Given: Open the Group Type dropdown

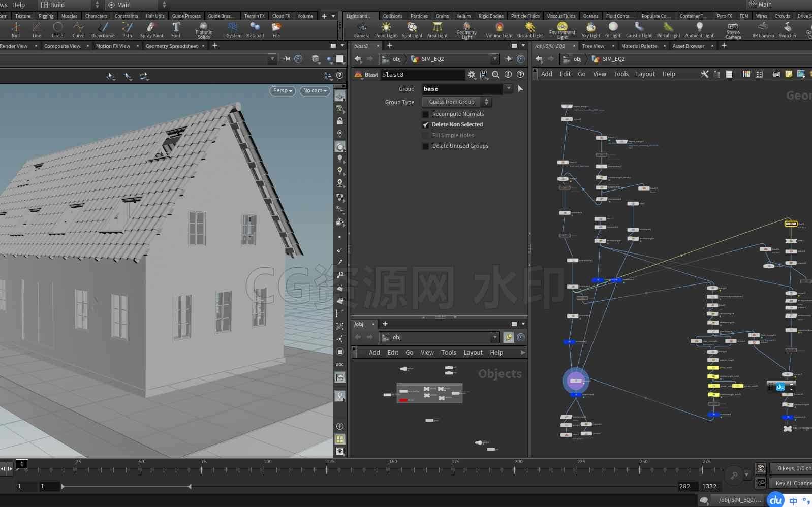Looking at the screenshot, I should [456, 102].
